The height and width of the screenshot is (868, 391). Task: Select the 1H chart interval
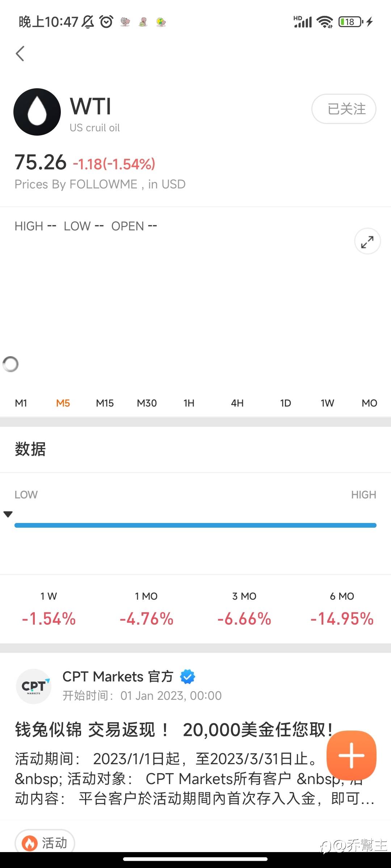click(x=189, y=403)
